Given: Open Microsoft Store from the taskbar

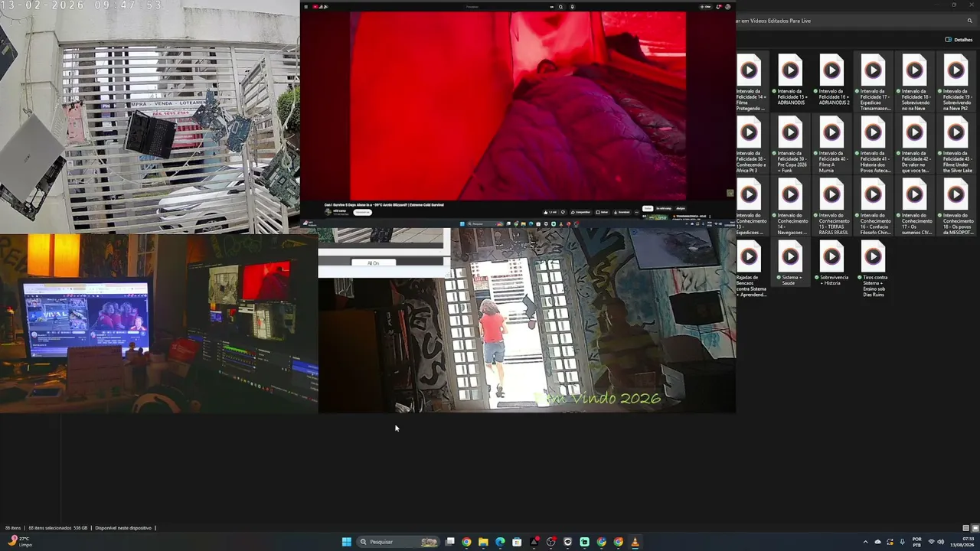Looking at the screenshot, I should (517, 542).
